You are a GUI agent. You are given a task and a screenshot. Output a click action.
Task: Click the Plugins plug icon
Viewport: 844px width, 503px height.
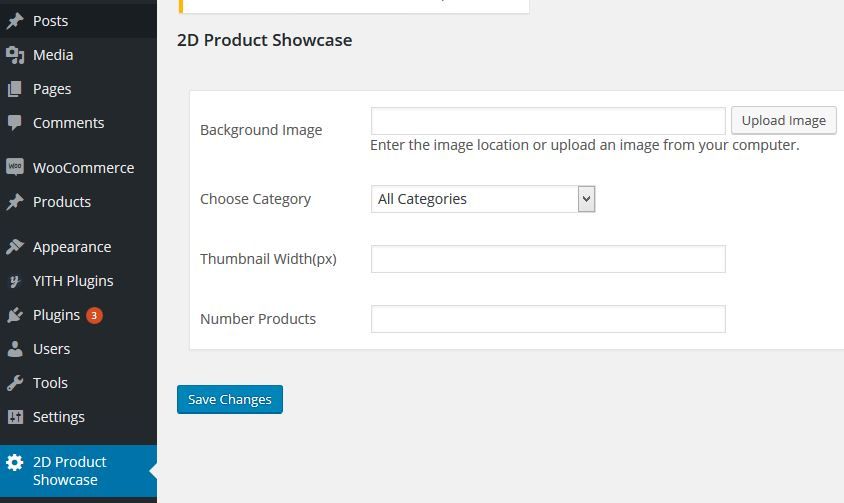[15, 315]
